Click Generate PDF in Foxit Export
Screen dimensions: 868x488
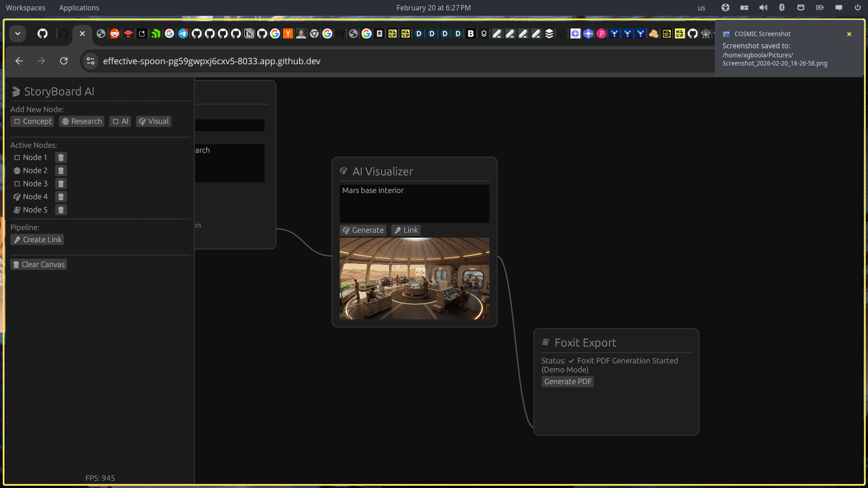[567, 381]
